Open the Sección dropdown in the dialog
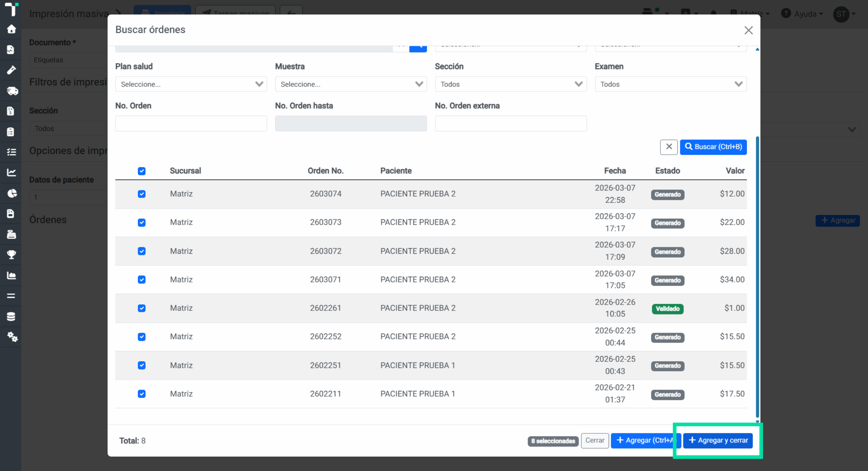This screenshot has width=868, height=471. pyautogui.click(x=511, y=84)
